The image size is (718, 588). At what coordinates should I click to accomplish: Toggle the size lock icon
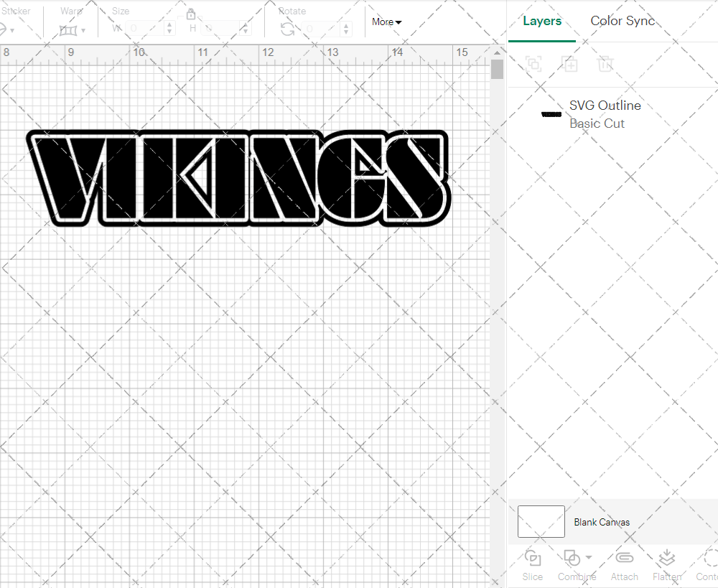click(191, 14)
